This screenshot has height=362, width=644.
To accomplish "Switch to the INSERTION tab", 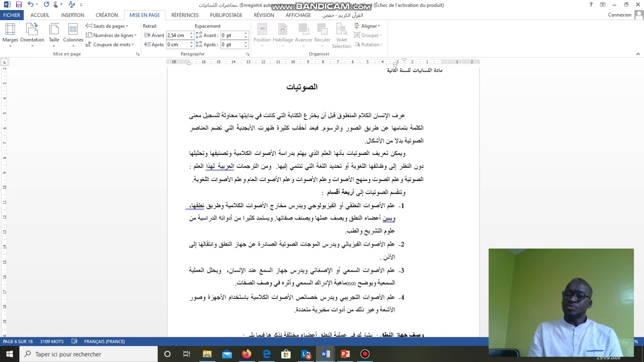I will pos(72,15).
